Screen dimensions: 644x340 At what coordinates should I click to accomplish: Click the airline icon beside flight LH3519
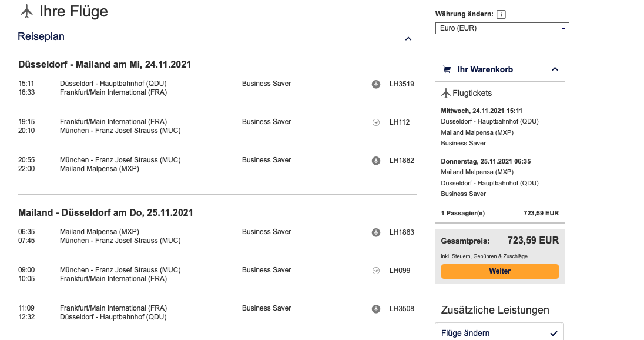(376, 84)
